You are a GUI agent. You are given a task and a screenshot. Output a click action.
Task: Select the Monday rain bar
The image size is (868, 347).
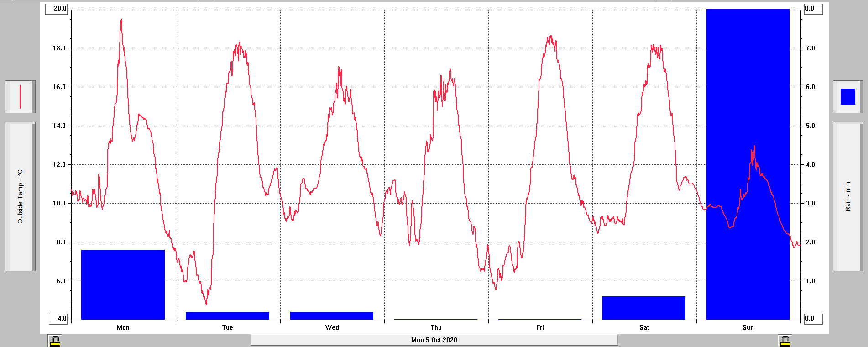pos(123,284)
